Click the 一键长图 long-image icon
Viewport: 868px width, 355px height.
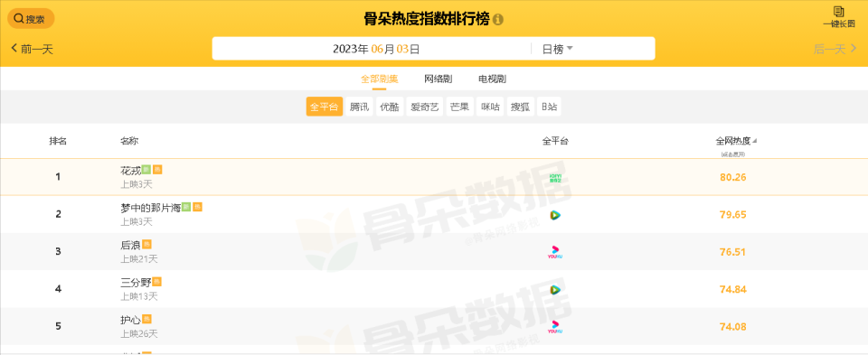(x=839, y=17)
